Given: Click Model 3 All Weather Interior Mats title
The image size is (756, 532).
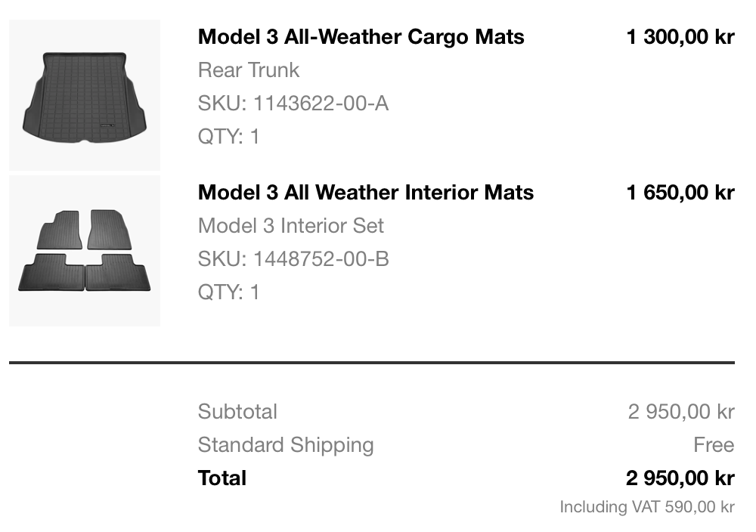Looking at the screenshot, I should [366, 193].
